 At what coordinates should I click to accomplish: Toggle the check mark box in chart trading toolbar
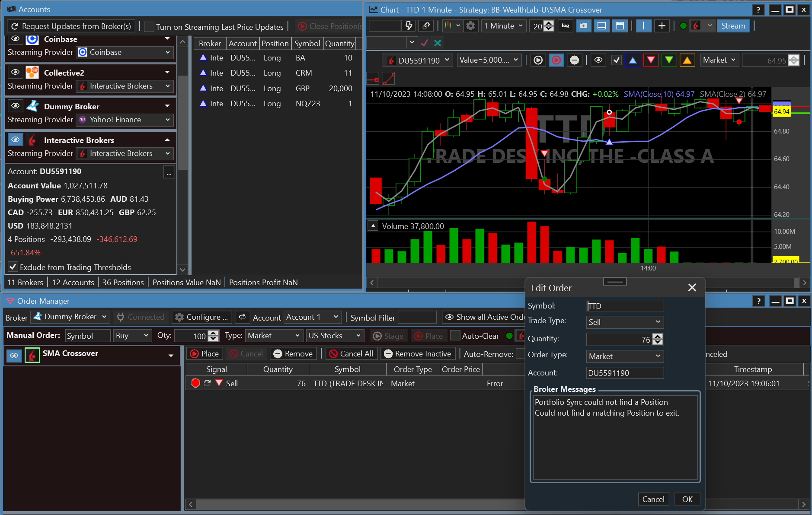(x=616, y=60)
